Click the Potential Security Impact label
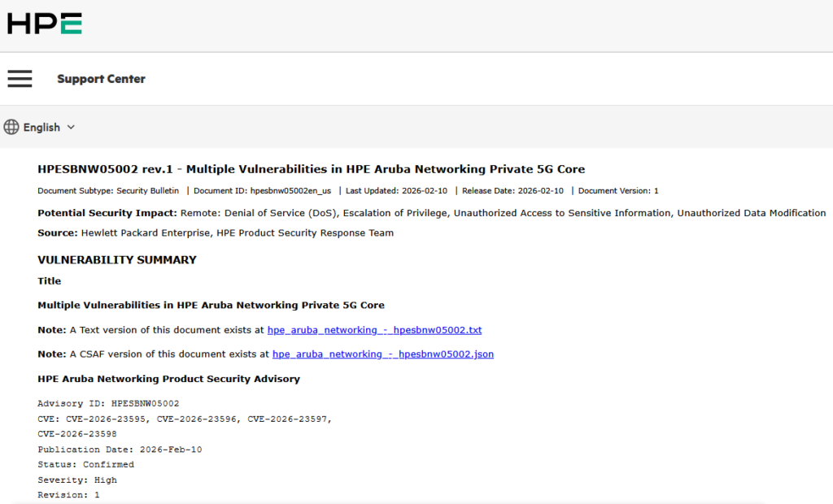 tap(107, 213)
